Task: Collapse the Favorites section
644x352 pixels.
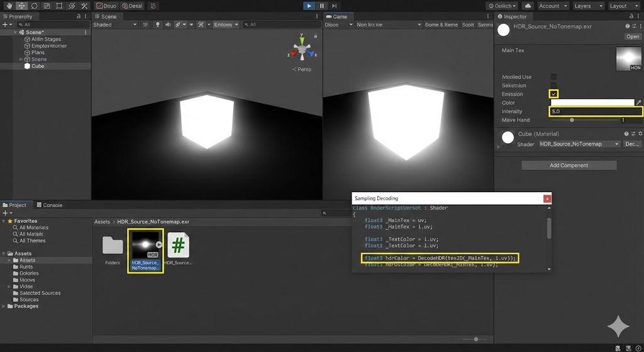Action: (4, 221)
